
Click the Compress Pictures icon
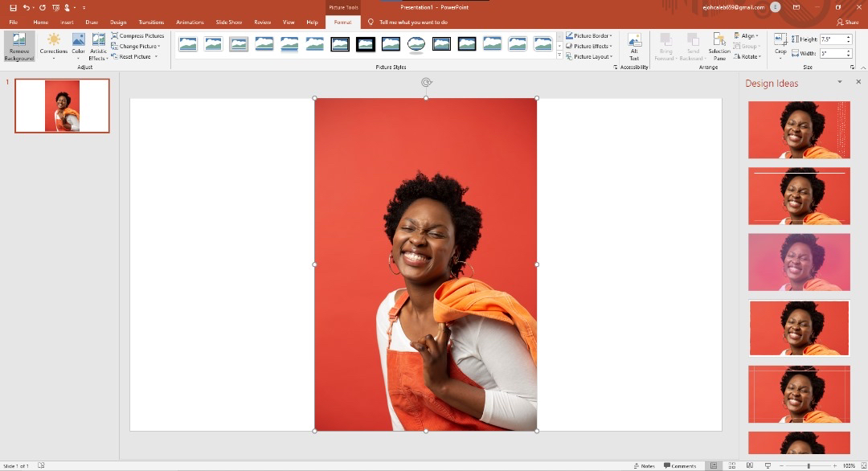(x=115, y=36)
